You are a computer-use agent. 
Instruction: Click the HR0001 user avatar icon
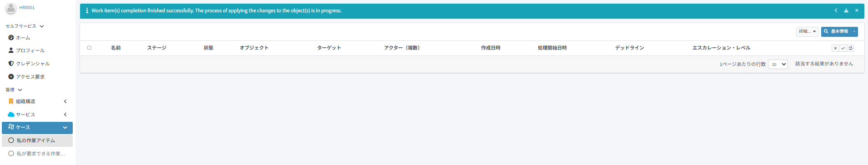pos(11,8)
